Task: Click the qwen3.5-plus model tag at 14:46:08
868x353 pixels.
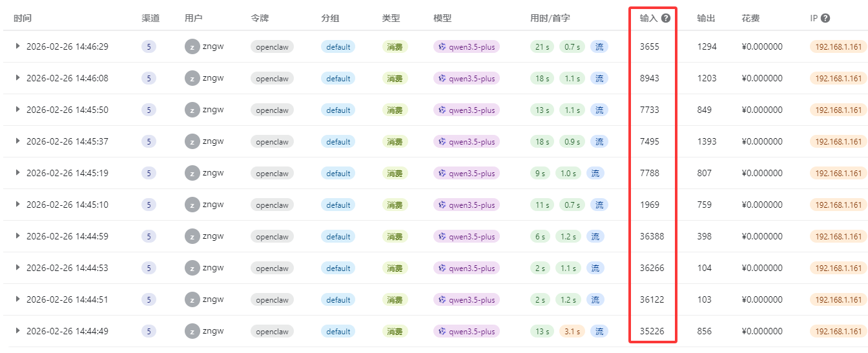Action: pos(466,78)
